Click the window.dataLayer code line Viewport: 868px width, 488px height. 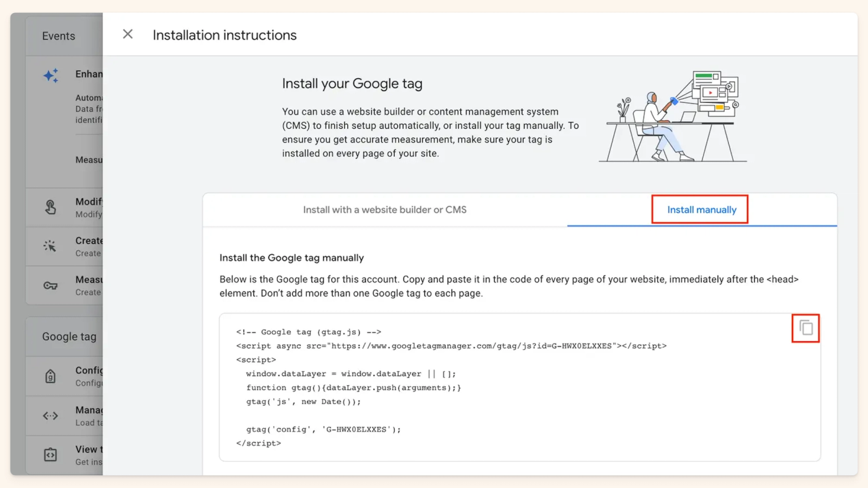click(351, 374)
